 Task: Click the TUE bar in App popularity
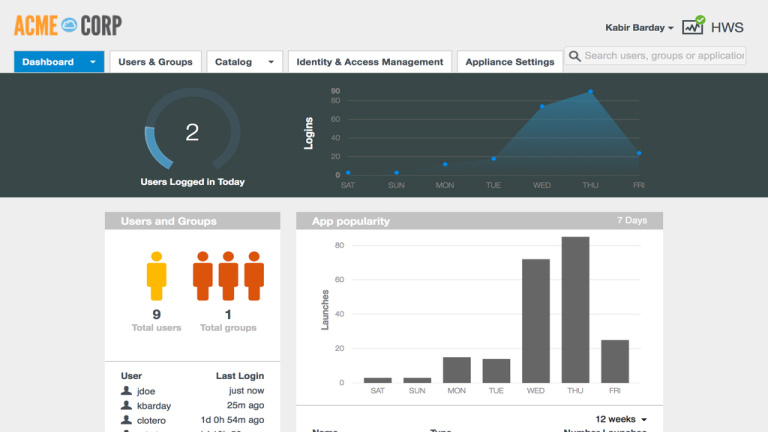[x=496, y=371]
